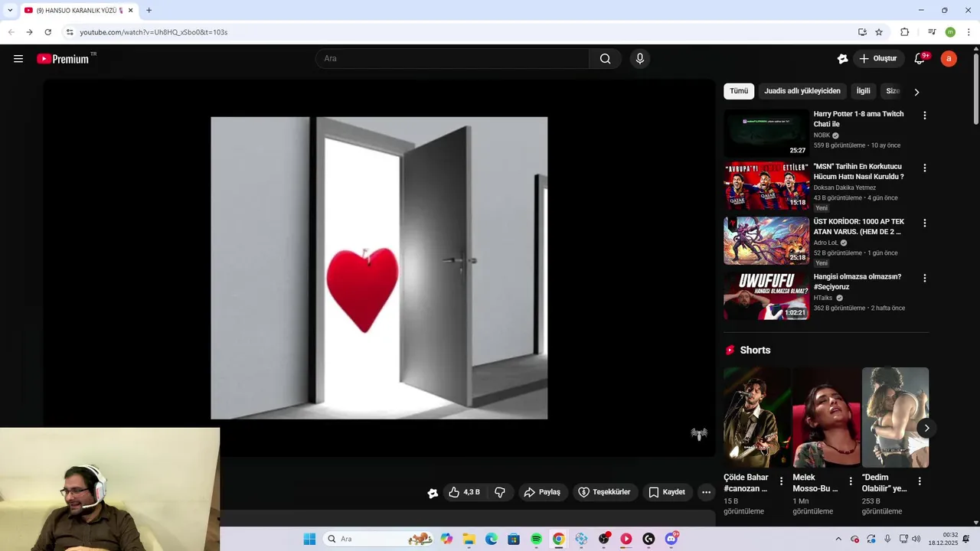
Task: Reload the YouTube page
Action: click(47, 32)
